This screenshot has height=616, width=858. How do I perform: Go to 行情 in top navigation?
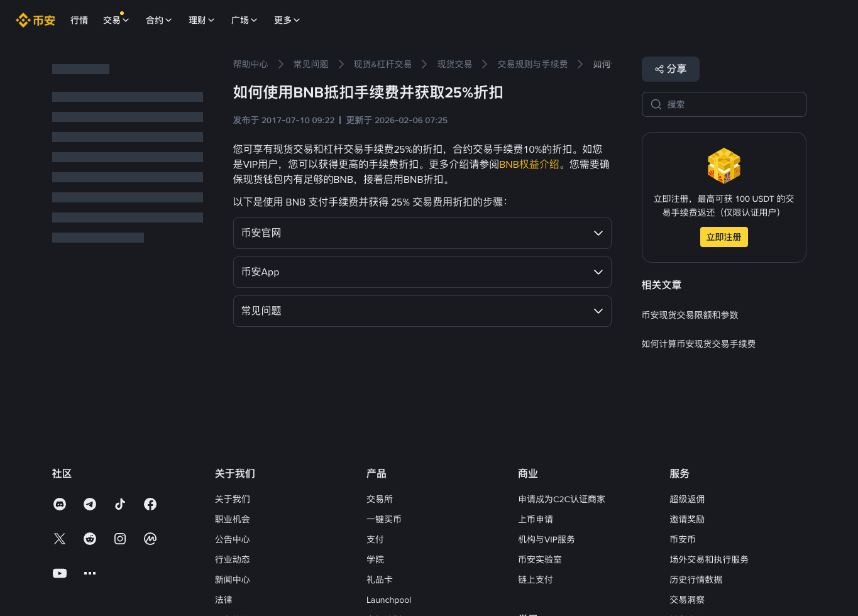click(x=79, y=20)
